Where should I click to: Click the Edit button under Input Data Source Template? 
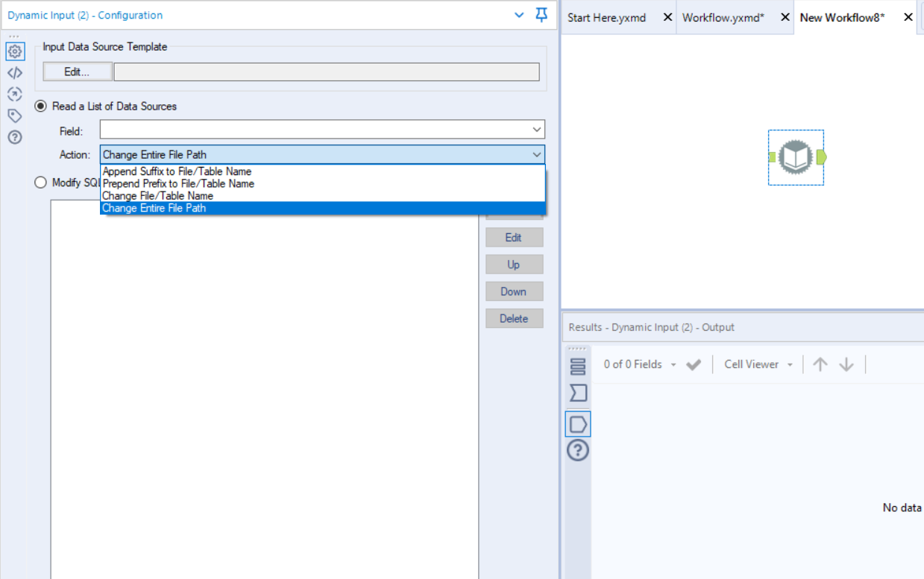[x=77, y=72]
